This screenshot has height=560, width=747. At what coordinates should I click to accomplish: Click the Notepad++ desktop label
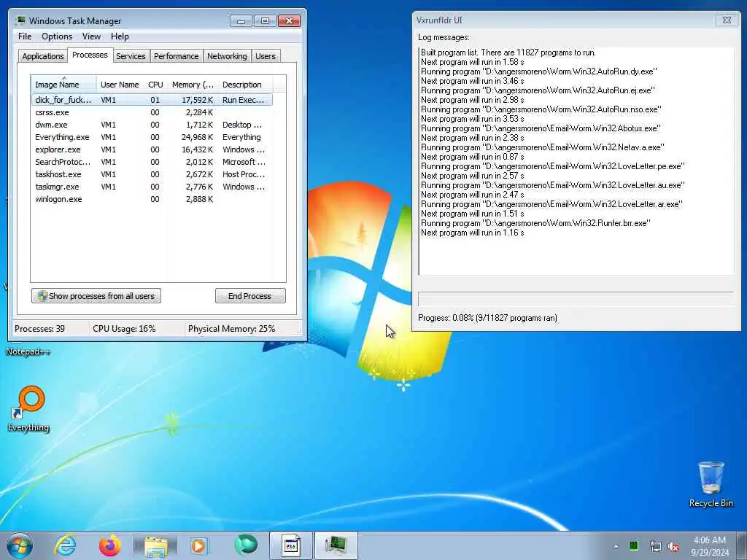pyautogui.click(x=28, y=351)
